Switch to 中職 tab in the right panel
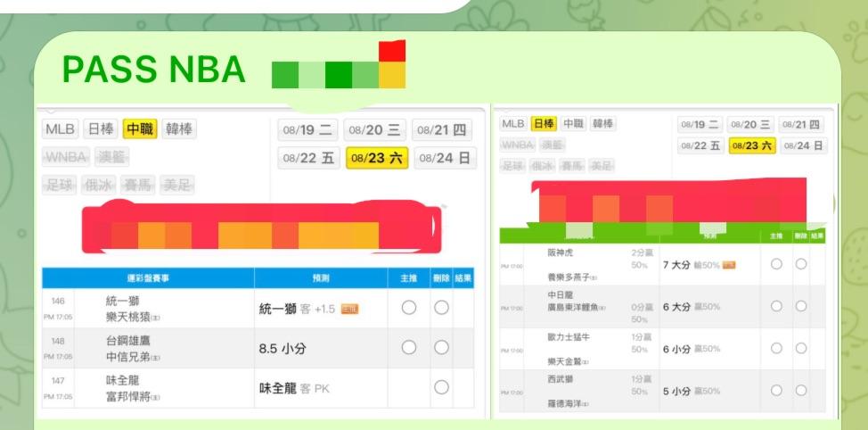The width and height of the screenshot is (868, 430). point(574,124)
